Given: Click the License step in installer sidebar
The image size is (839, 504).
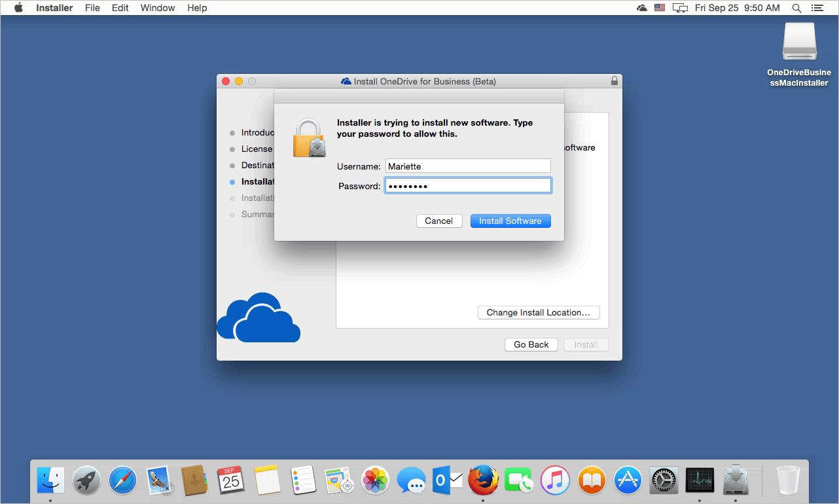Looking at the screenshot, I should (x=257, y=149).
